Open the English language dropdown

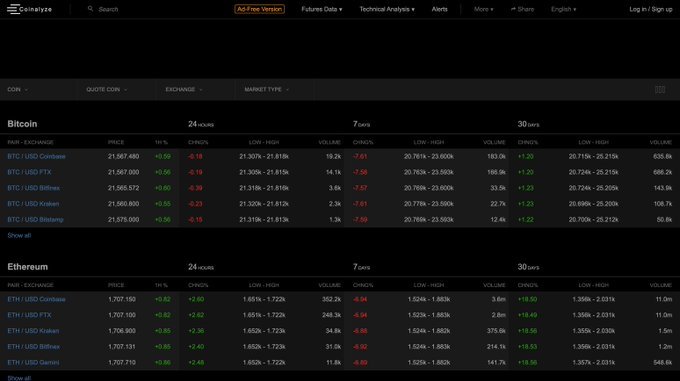coord(563,9)
